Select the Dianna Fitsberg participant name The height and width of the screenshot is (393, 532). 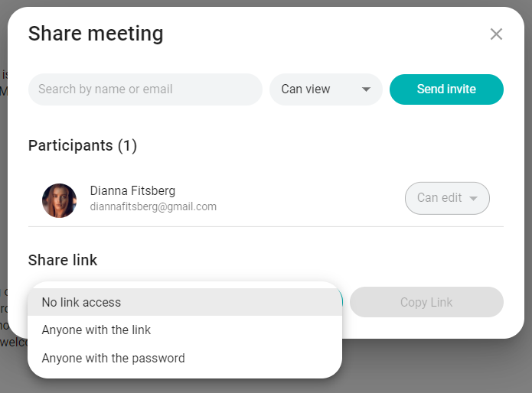tap(132, 190)
